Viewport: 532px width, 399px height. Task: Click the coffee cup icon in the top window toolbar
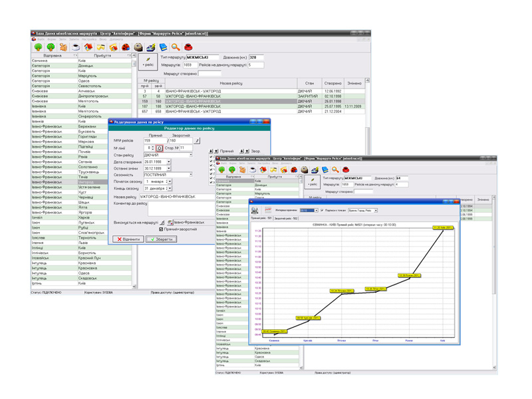76,47
